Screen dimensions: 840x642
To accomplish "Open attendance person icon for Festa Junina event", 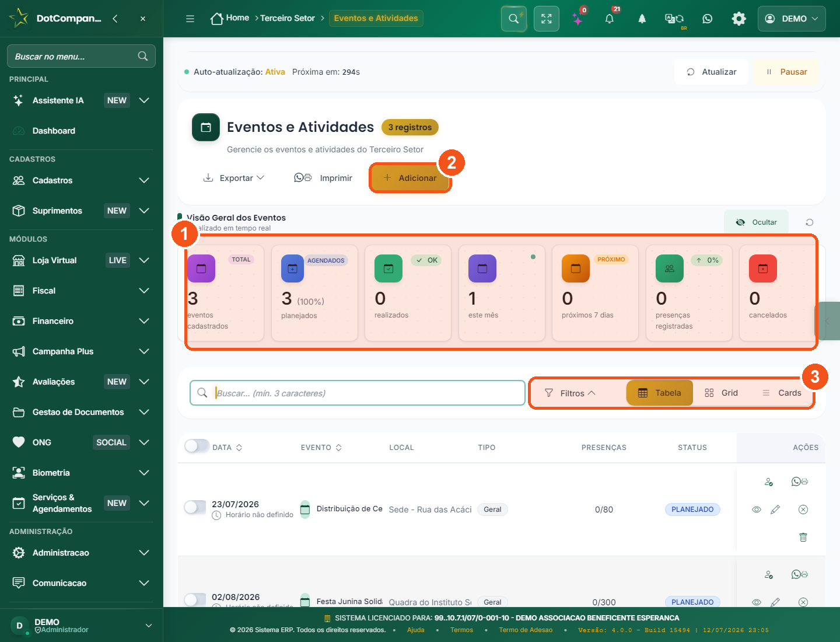I will pyautogui.click(x=769, y=574).
